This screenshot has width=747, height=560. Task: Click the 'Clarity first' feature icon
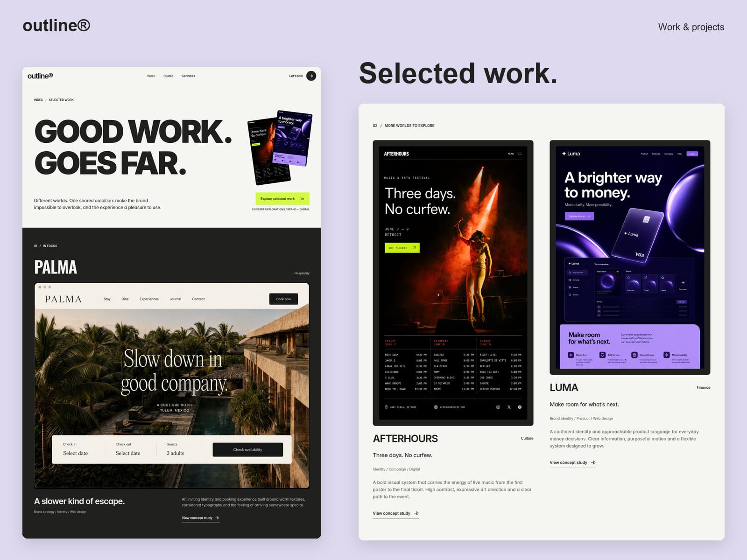571,355
